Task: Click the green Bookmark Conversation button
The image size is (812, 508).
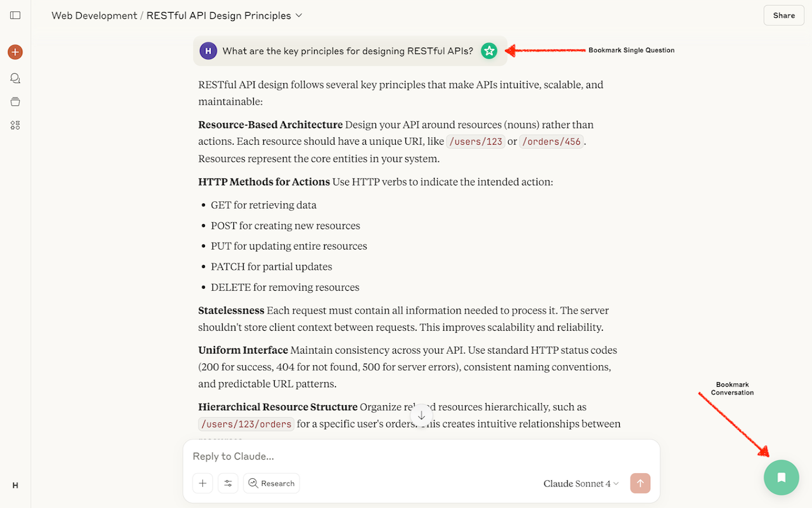Action: click(781, 478)
